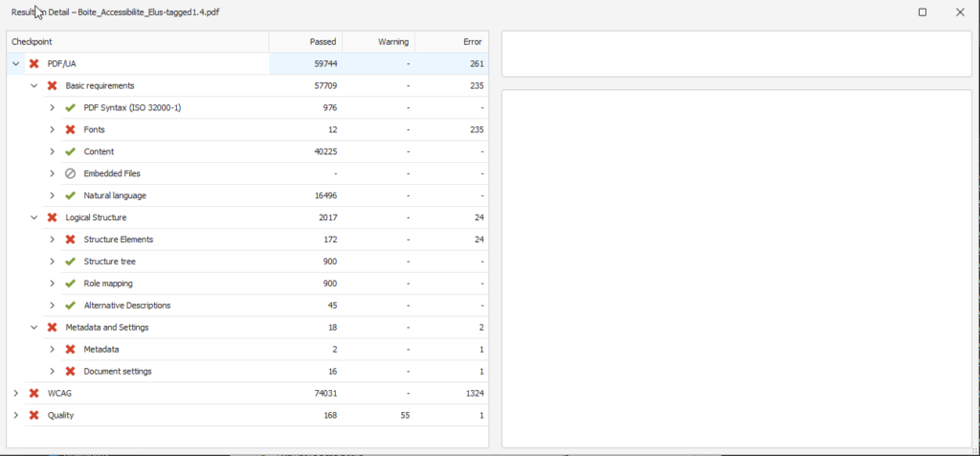Image resolution: width=980 pixels, height=456 pixels.
Task: Click the red X icon beside Document settings
Action: click(70, 371)
